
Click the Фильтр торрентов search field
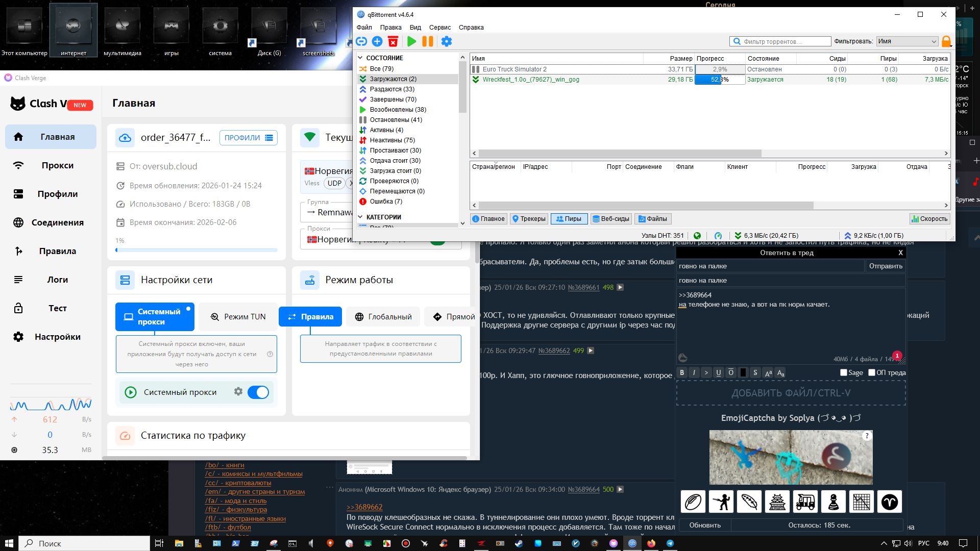[x=785, y=42]
